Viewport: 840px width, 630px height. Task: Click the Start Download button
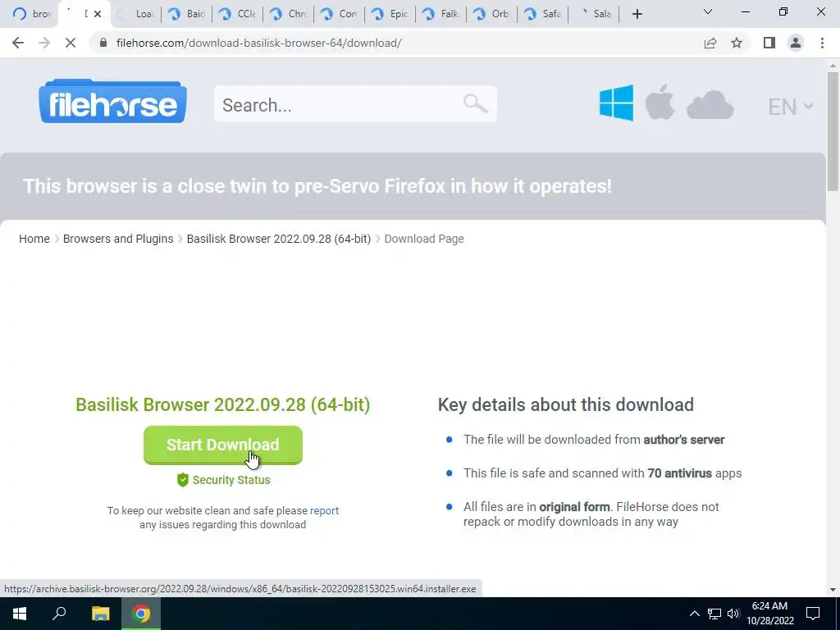coord(223,445)
